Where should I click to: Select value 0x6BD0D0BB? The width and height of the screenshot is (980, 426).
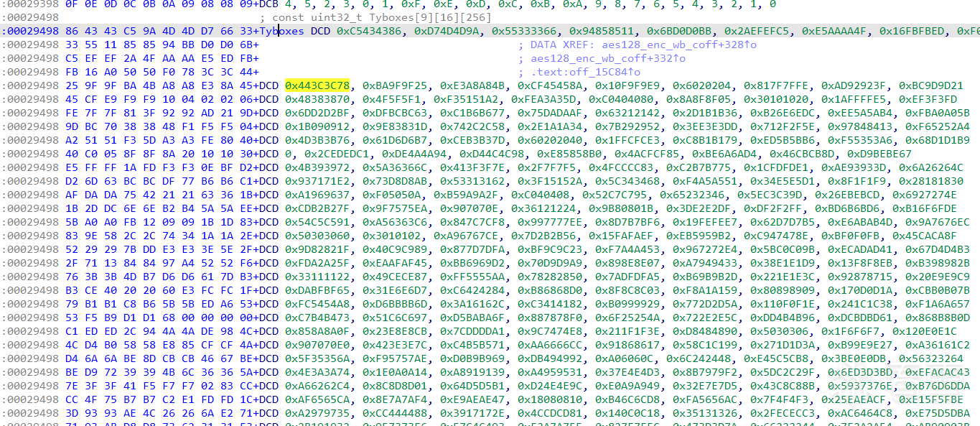pos(679,32)
